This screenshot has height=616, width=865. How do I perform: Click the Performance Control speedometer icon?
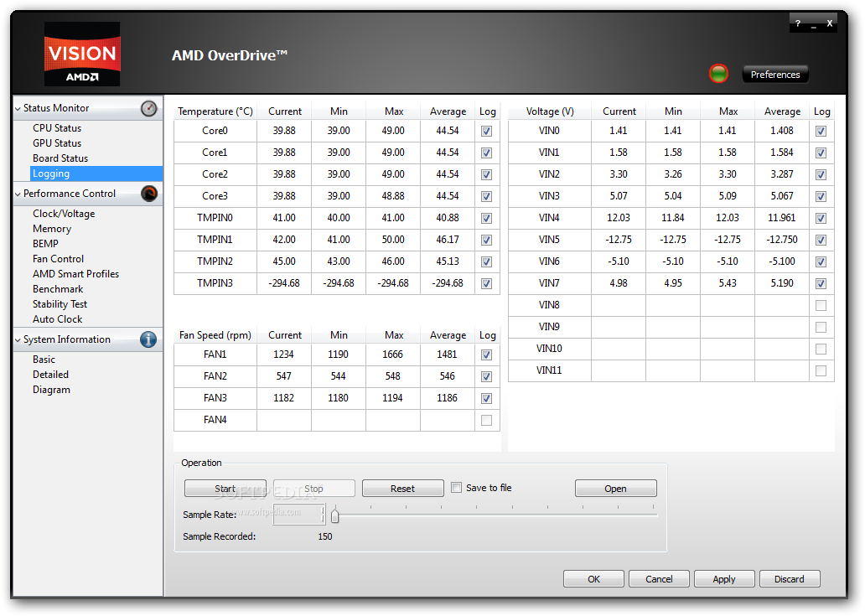149,194
